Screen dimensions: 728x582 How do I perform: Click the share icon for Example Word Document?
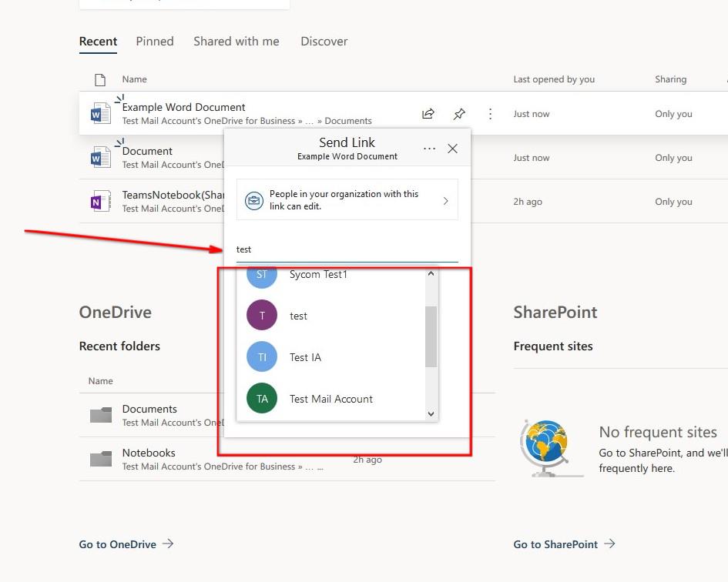point(428,114)
